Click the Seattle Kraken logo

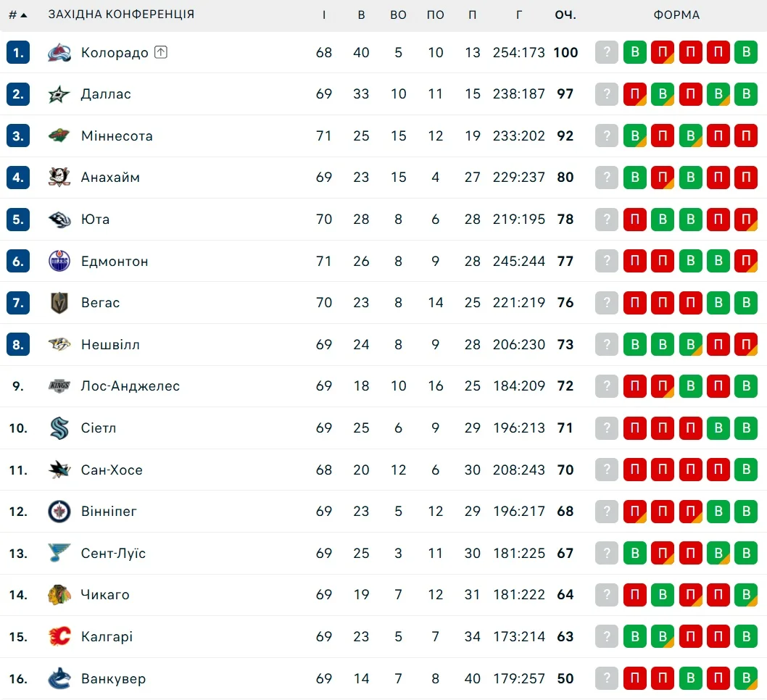59,428
